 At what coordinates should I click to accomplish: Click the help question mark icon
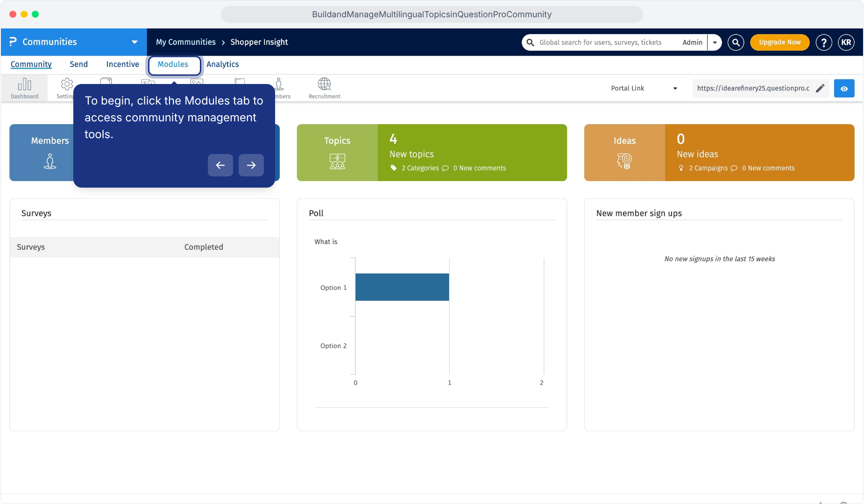pyautogui.click(x=823, y=42)
